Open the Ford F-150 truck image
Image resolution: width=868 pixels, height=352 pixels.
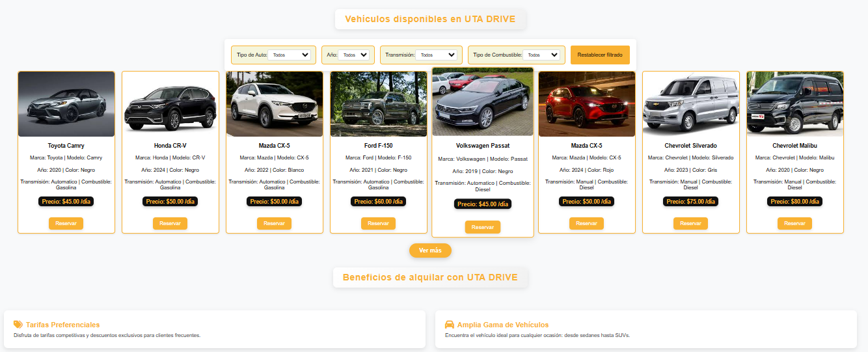[379, 104]
